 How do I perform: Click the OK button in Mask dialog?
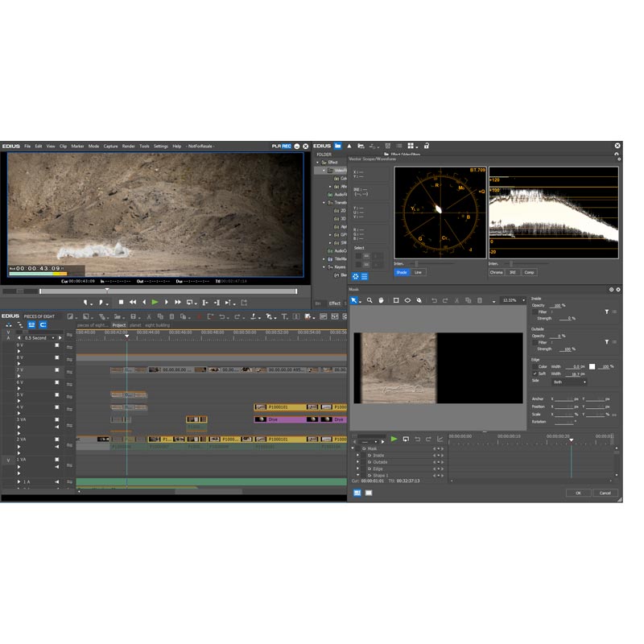(x=577, y=493)
